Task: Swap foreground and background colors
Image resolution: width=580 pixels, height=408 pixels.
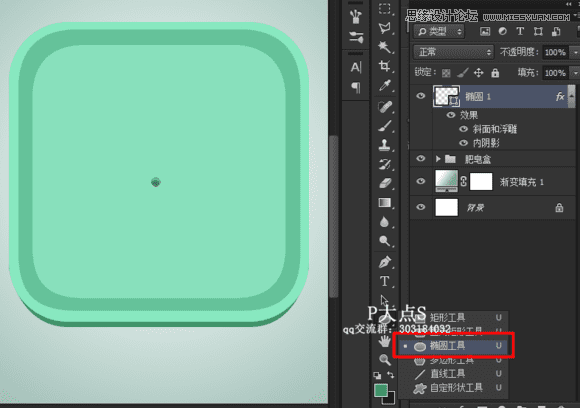Action: click(391, 375)
